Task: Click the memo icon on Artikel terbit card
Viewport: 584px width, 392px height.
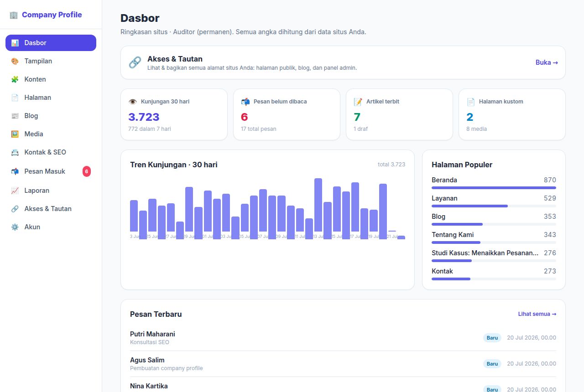Action: coord(358,102)
